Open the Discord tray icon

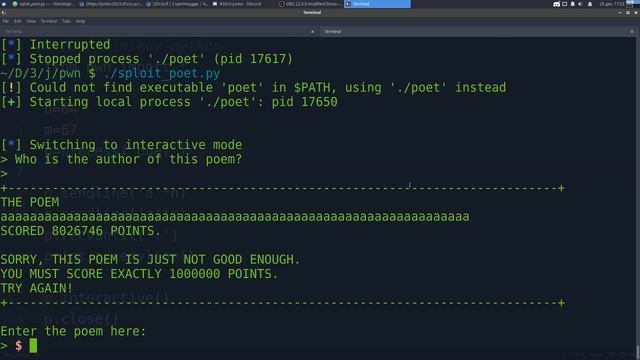point(556,4)
